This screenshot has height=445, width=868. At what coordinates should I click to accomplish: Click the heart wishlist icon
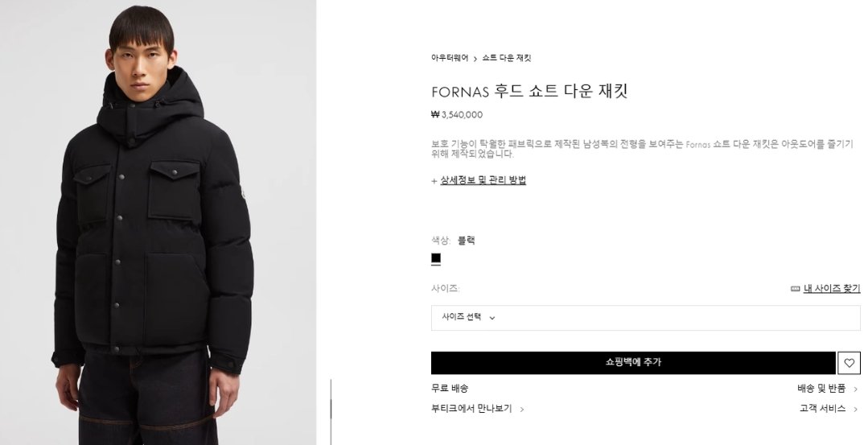coord(849,363)
